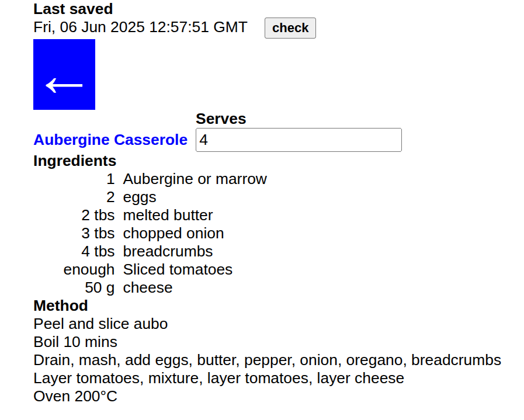Select the Boil 10 mins instruction

(75, 342)
